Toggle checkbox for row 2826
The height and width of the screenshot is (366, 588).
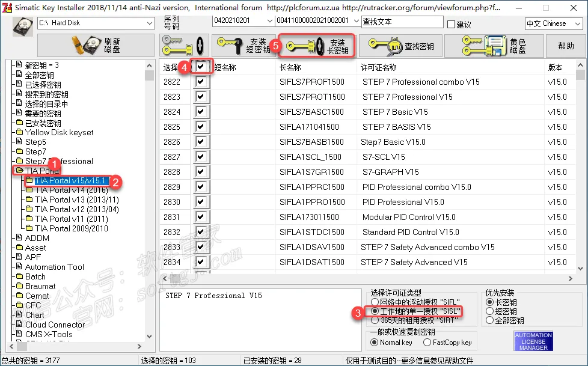[201, 141]
